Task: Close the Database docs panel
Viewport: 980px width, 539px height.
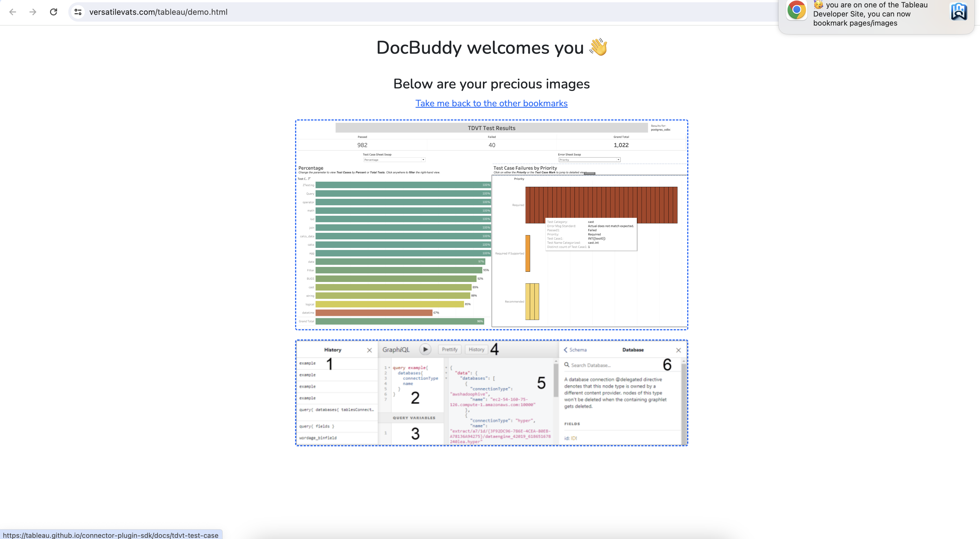Action: click(x=678, y=350)
